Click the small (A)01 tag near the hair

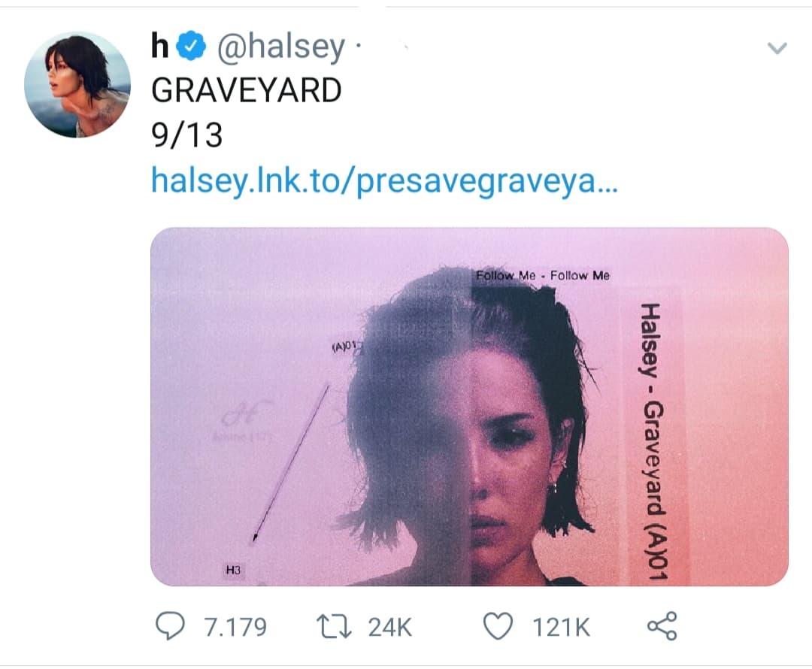[x=345, y=346]
